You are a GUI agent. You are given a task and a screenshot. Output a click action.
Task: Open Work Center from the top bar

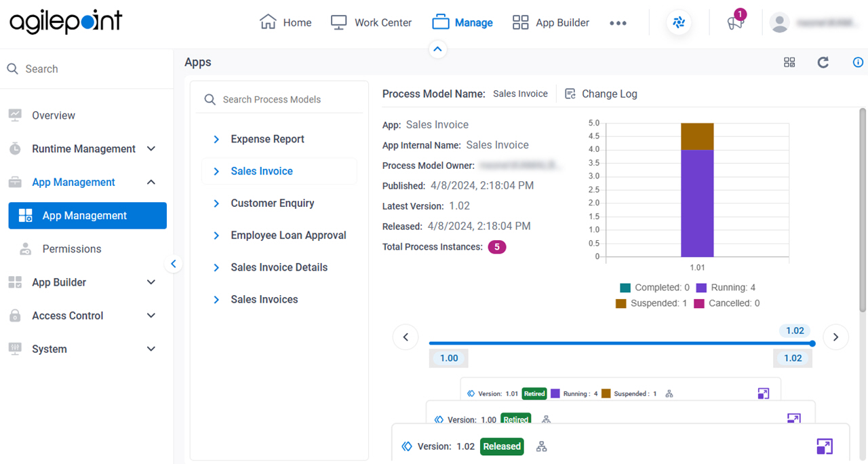click(x=371, y=22)
